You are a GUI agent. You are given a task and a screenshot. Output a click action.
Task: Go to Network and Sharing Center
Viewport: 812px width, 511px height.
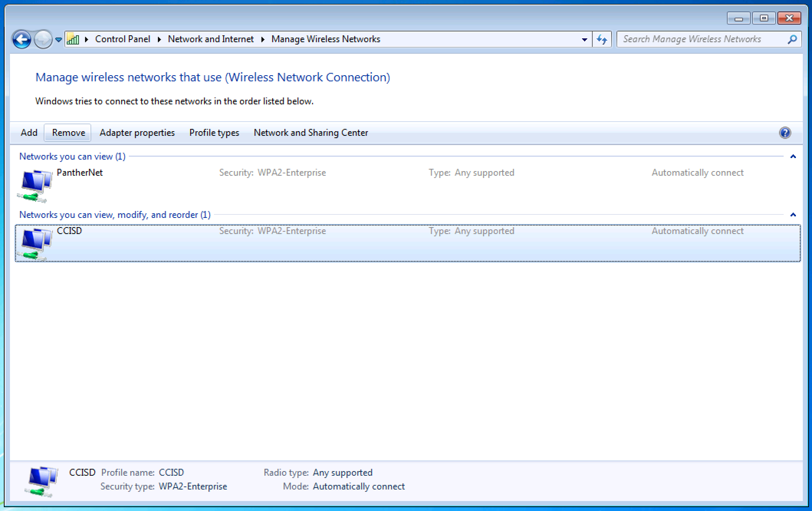[x=311, y=133]
